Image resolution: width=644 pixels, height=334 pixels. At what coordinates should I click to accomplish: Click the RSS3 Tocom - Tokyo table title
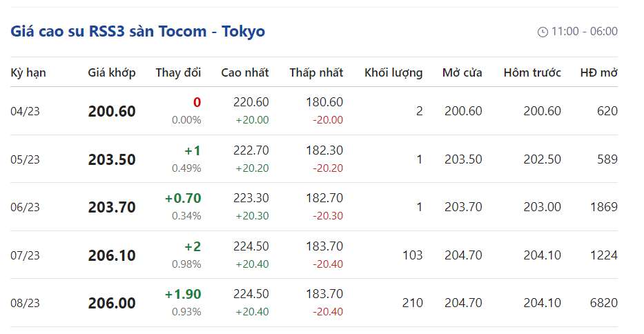[138, 31]
